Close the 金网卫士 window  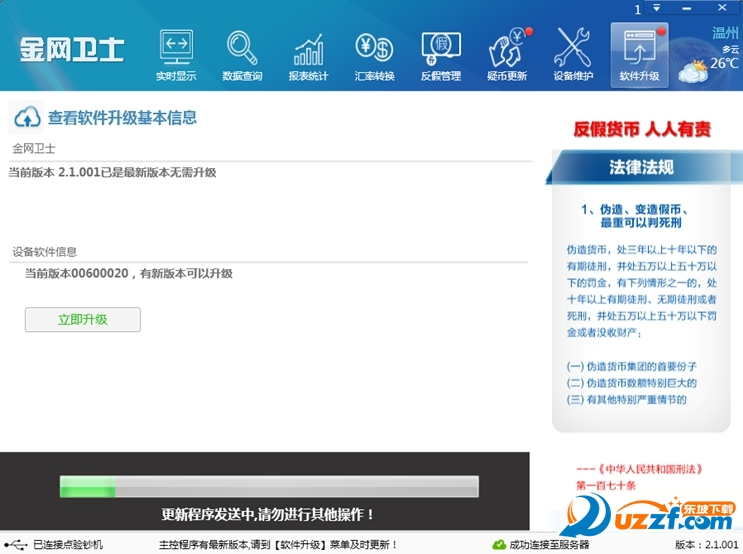click(722, 8)
